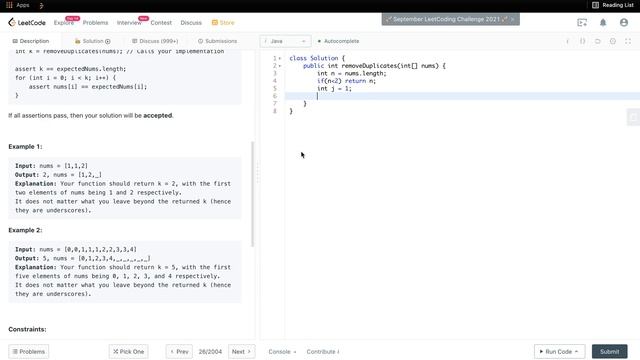Enter fullscreen mode icon
This screenshot has height=360, width=640.
pos(628,41)
